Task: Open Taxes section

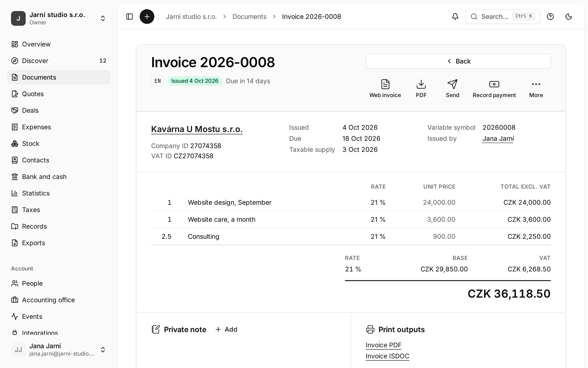Action: 59,210
